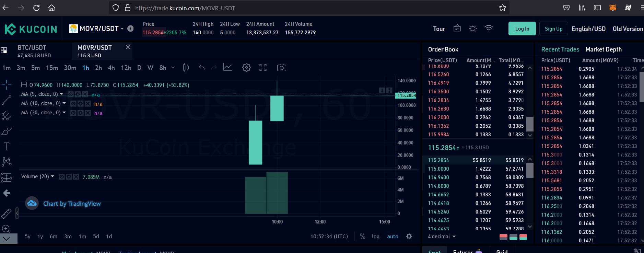Open MA (10, close, 0) dropdown arrow
Viewport: 644px width, 253px height.
click(x=64, y=103)
